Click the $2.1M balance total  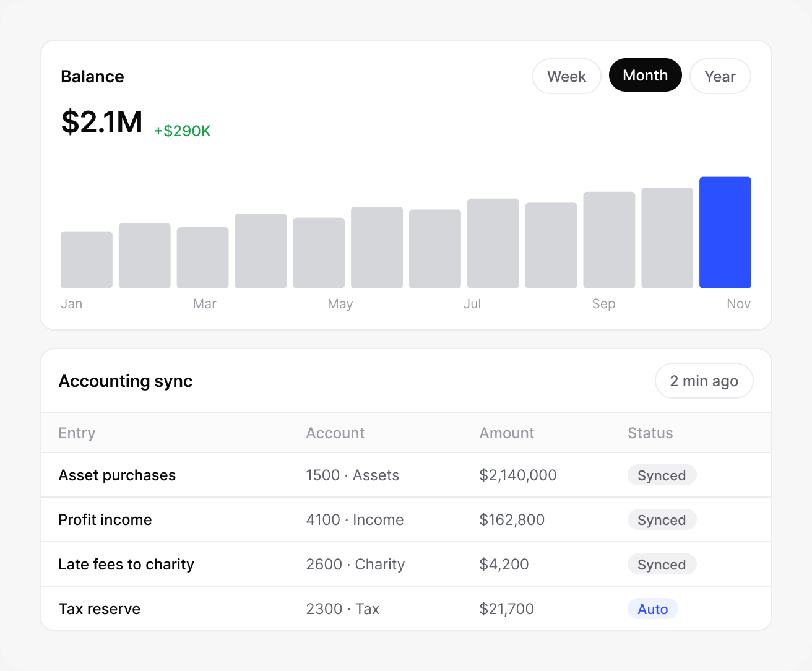[x=102, y=122]
